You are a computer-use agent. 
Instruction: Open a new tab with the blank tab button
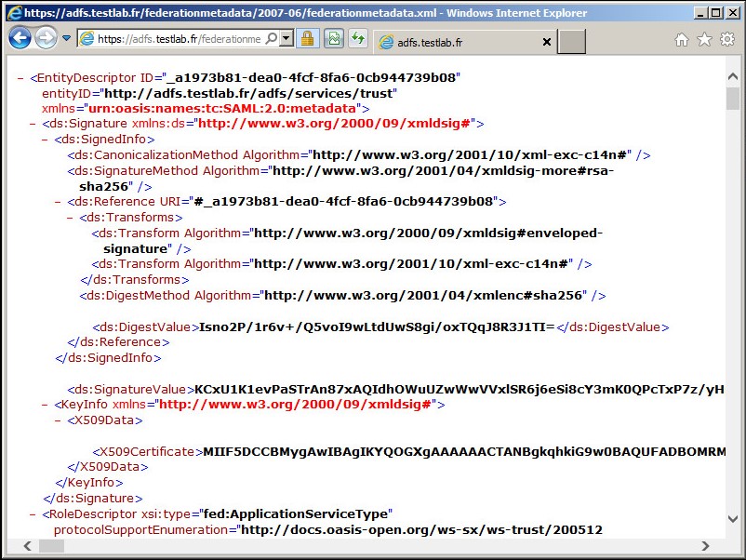(571, 42)
